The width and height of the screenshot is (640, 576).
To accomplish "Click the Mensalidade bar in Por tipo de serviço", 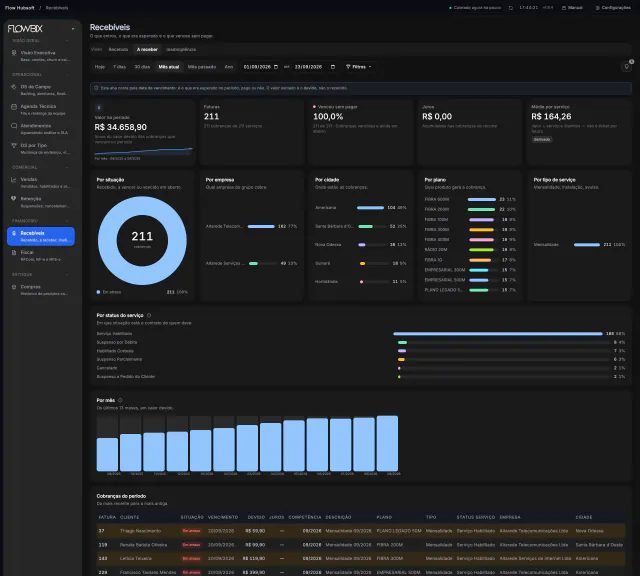I will pos(587,245).
